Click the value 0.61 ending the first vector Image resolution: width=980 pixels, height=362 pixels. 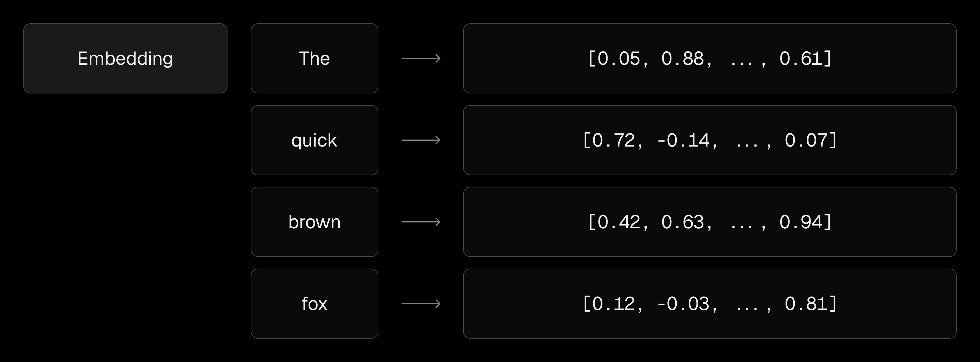coord(800,59)
